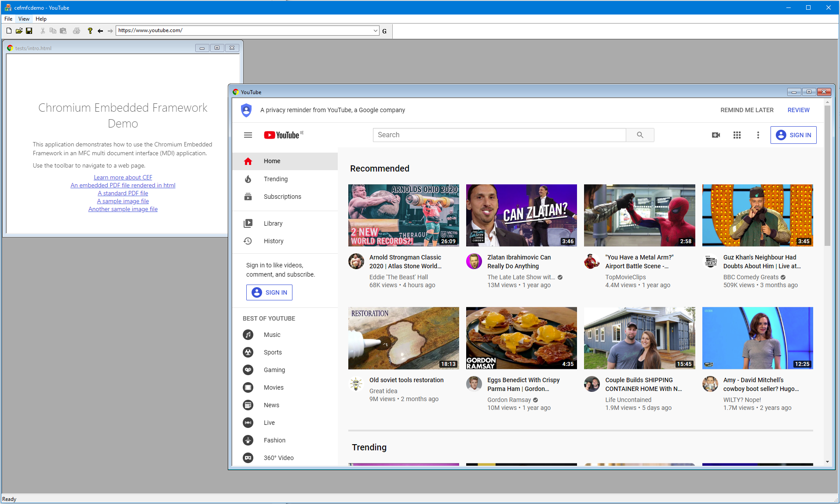Open the Can Zlatan video thumbnail
The image size is (840, 504).
tap(522, 215)
